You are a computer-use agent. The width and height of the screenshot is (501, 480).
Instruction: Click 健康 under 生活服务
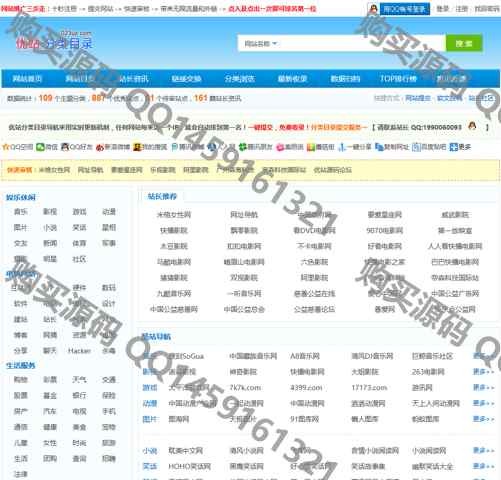coord(50,427)
